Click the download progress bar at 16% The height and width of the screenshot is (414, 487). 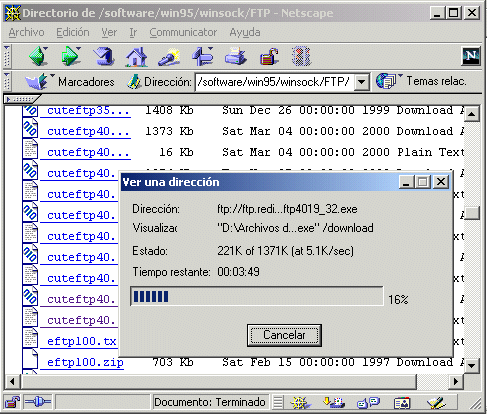[x=257, y=296]
